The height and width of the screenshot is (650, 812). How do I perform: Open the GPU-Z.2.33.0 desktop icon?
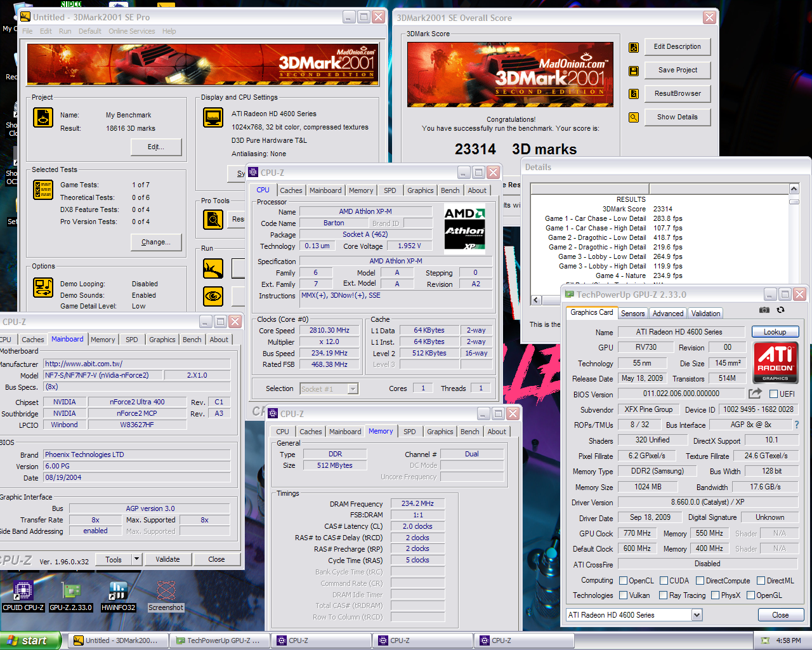pos(71,596)
